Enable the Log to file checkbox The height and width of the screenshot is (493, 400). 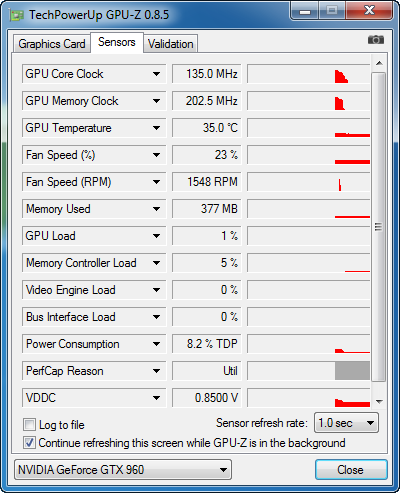[x=29, y=425]
